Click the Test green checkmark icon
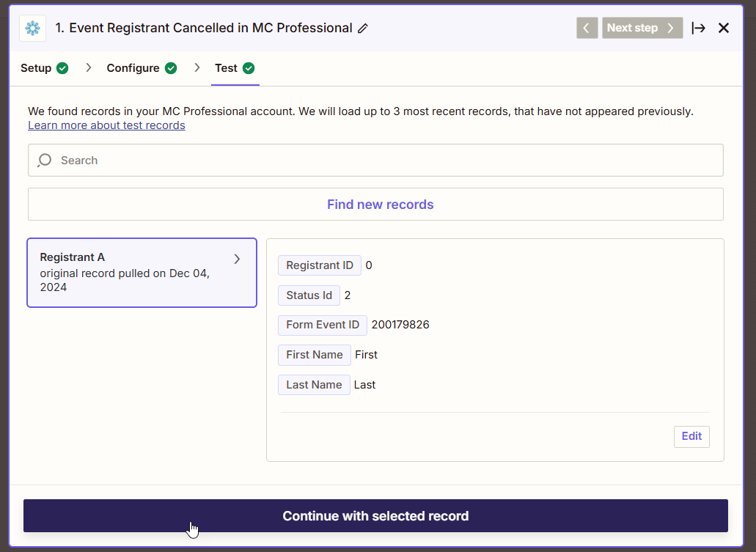Screen dimensions: 756x552 (249, 68)
